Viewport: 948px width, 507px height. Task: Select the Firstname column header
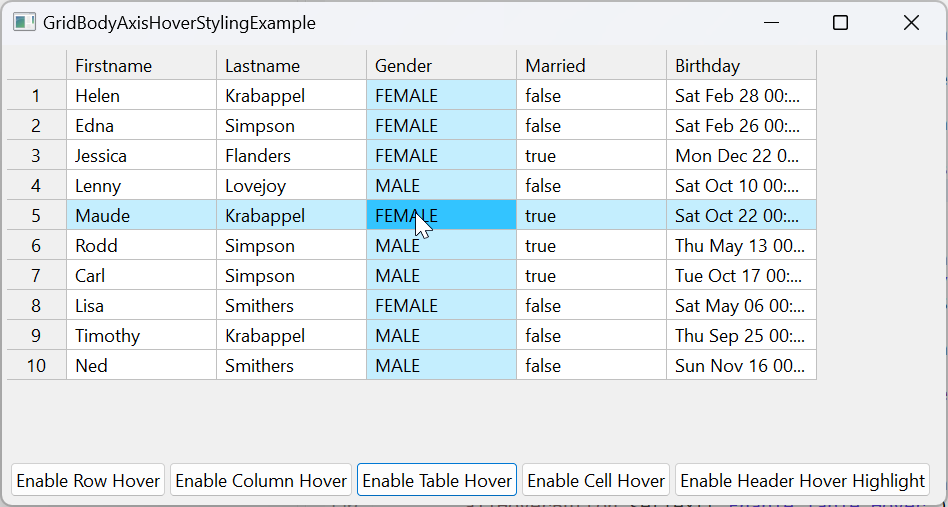click(141, 66)
